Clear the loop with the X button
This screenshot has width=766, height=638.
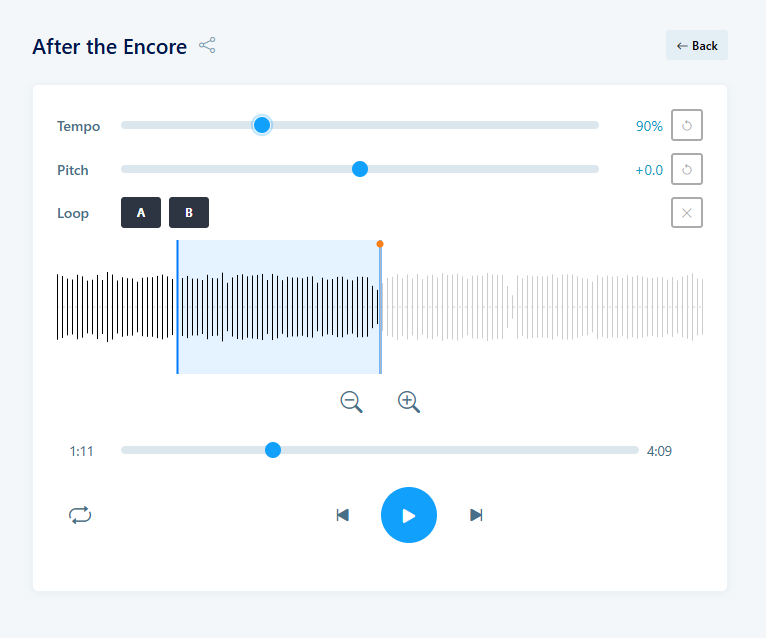[686, 213]
